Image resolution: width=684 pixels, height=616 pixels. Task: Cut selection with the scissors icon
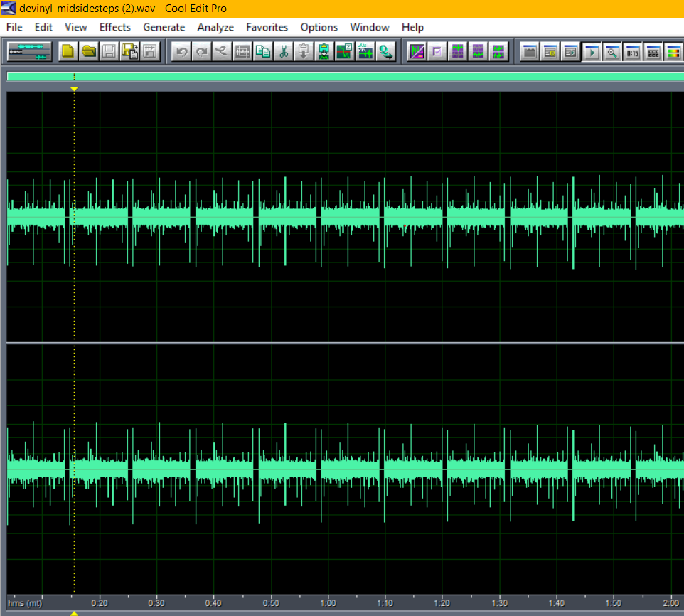click(284, 51)
